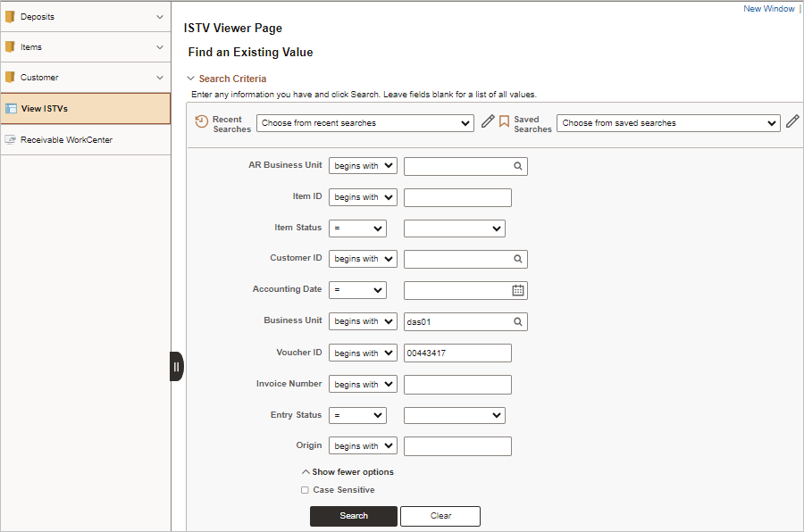Focus the Customer ID text field
This screenshot has height=532, width=804.
(465, 259)
